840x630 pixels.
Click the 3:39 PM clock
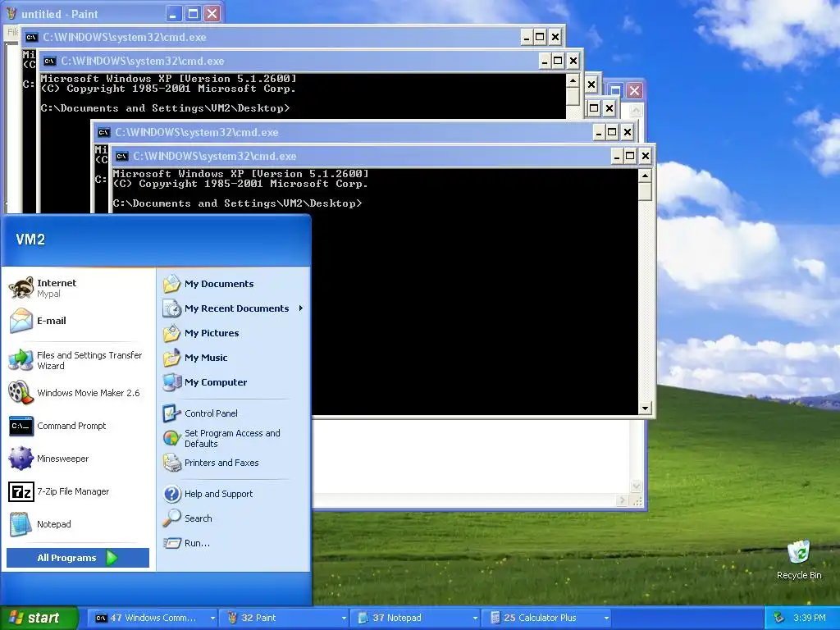pyautogui.click(x=810, y=618)
